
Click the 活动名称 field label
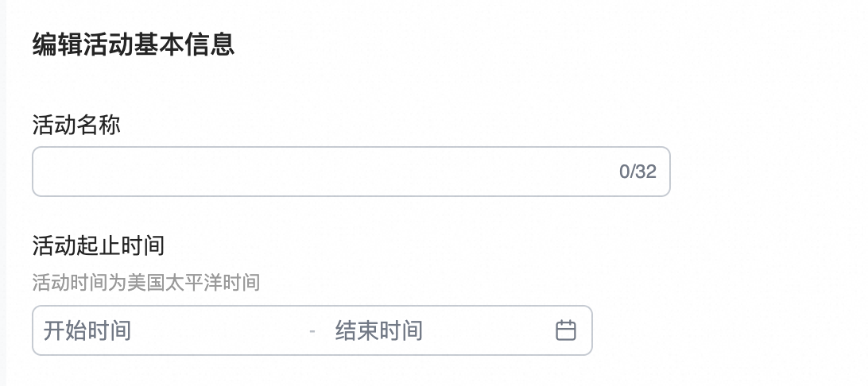click(76, 125)
